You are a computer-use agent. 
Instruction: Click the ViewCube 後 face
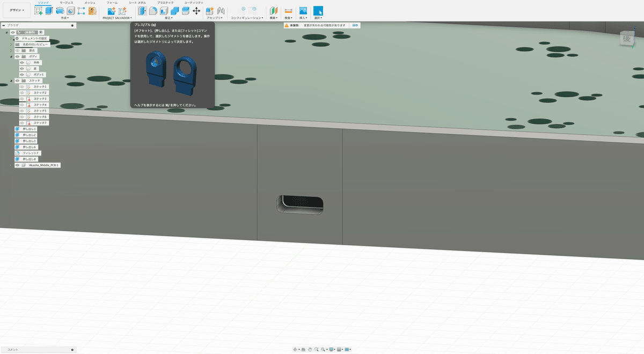point(626,39)
